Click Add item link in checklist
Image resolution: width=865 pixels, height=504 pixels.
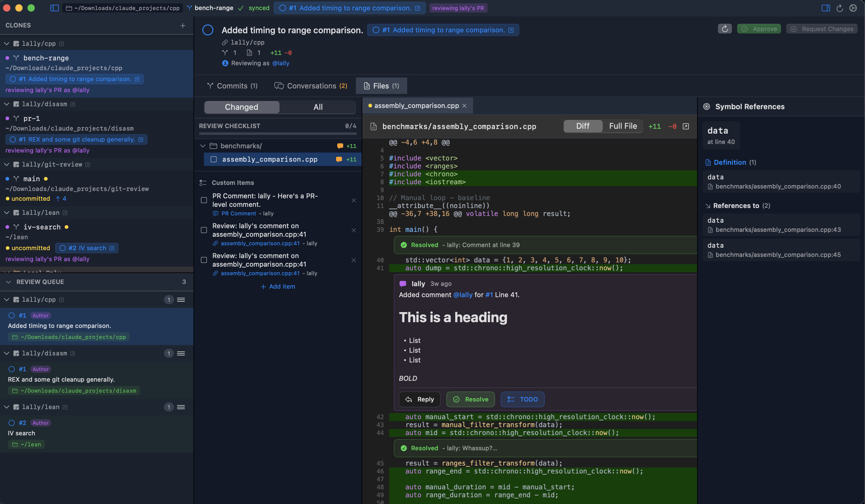tap(278, 286)
